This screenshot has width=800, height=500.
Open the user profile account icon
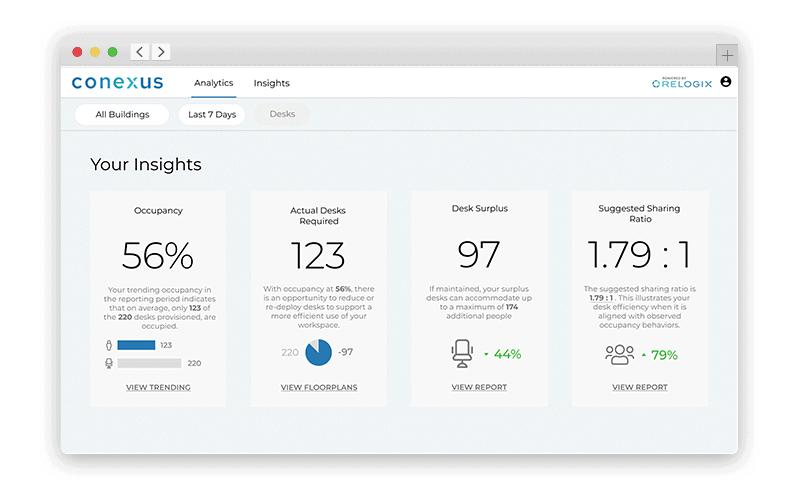pyautogui.click(x=726, y=82)
